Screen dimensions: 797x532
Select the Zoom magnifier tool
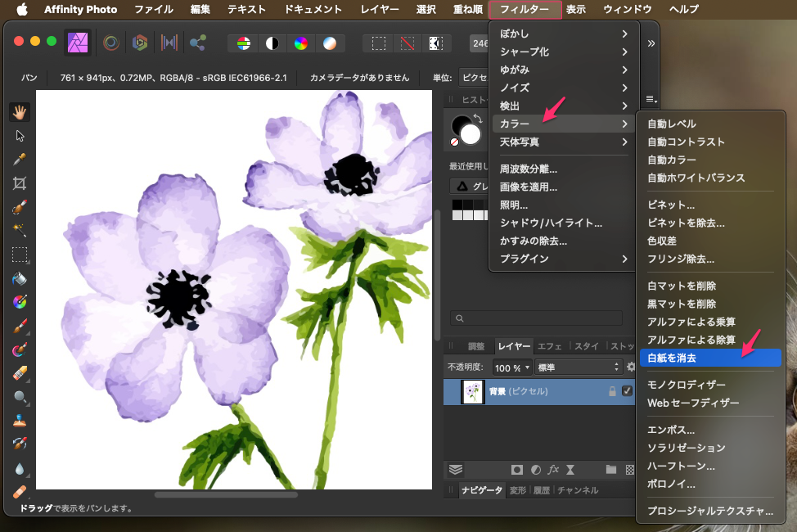[20, 397]
